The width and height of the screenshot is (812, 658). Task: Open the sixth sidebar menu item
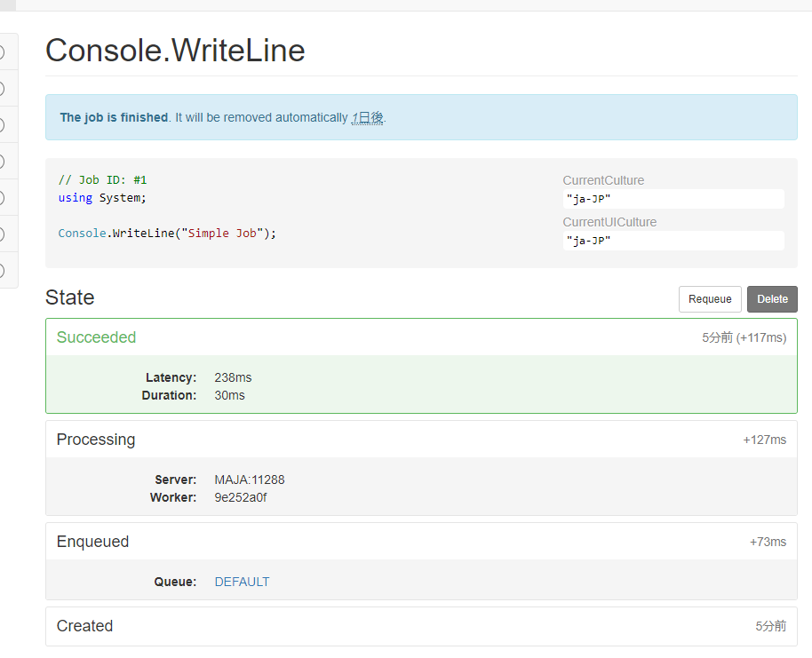pos(7,234)
